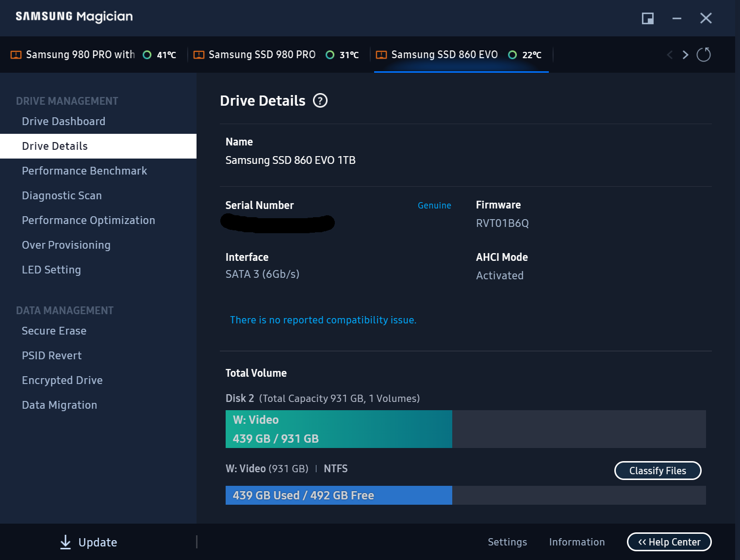Open Settings from the bottom bar

507,542
